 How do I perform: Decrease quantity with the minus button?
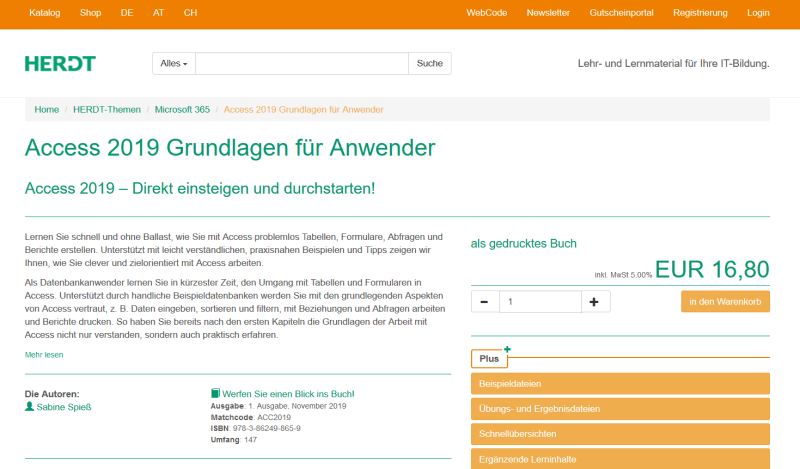point(484,302)
